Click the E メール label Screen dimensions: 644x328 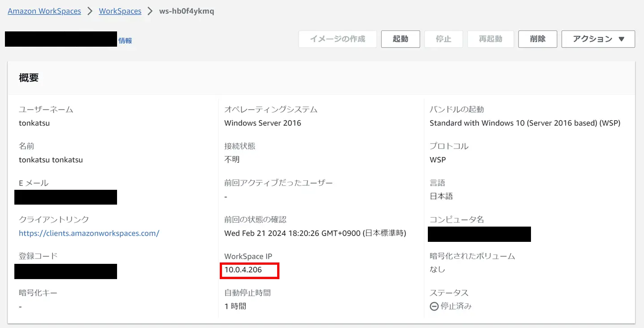tap(34, 183)
